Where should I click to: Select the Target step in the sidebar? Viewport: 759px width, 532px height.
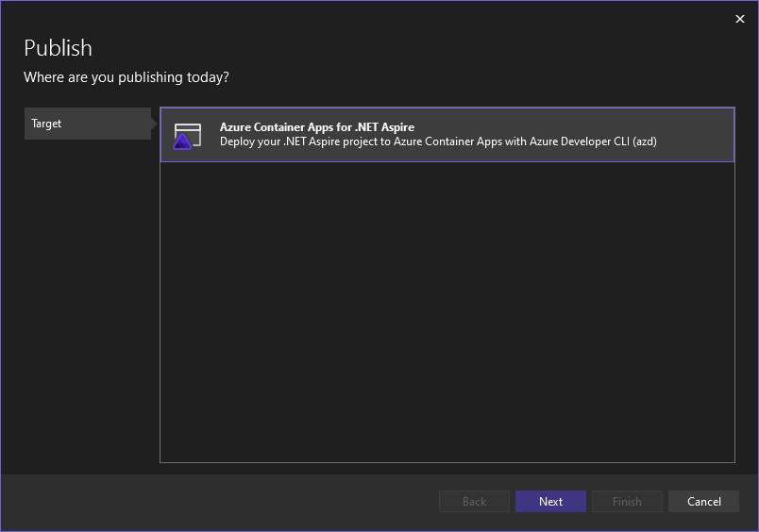coord(88,124)
